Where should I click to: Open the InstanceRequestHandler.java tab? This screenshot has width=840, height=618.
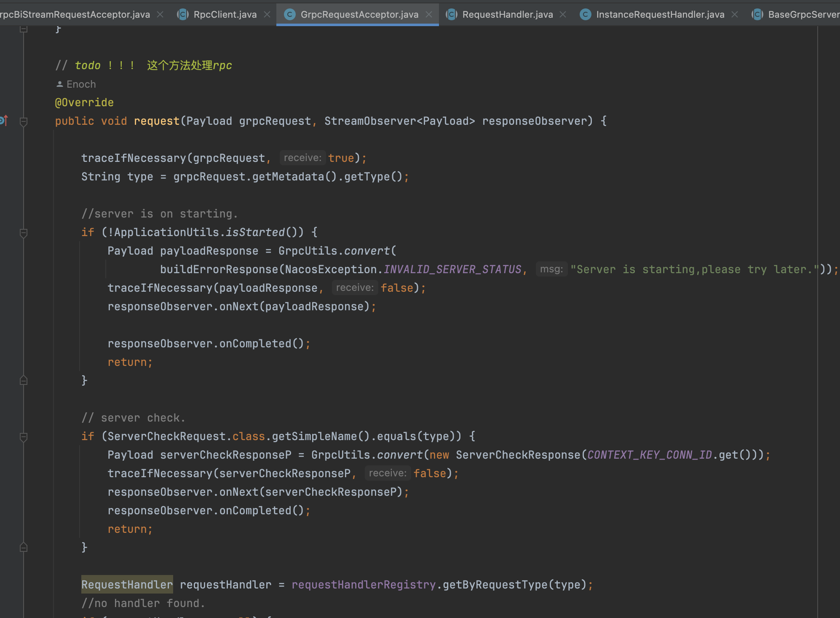point(660,14)
